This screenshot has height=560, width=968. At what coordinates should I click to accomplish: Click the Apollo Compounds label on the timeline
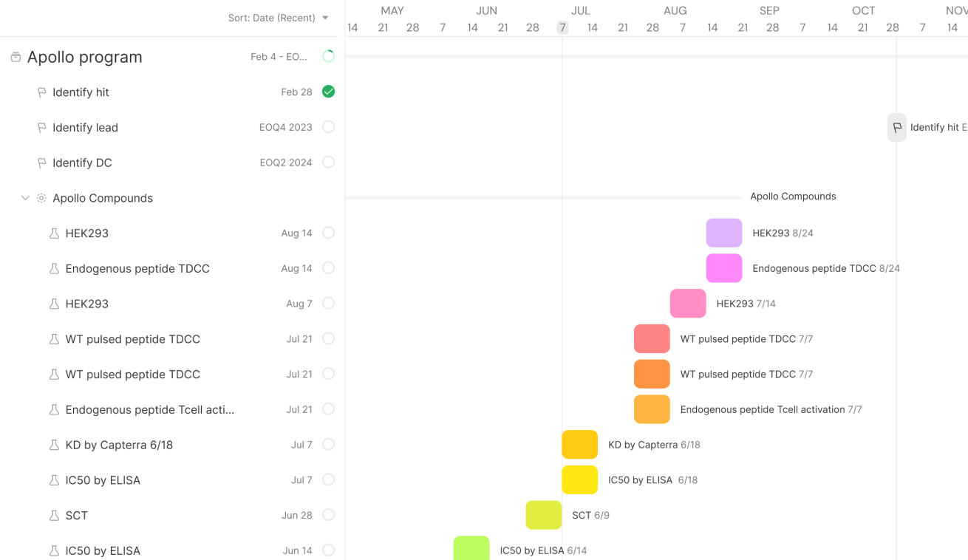[793, 197]
